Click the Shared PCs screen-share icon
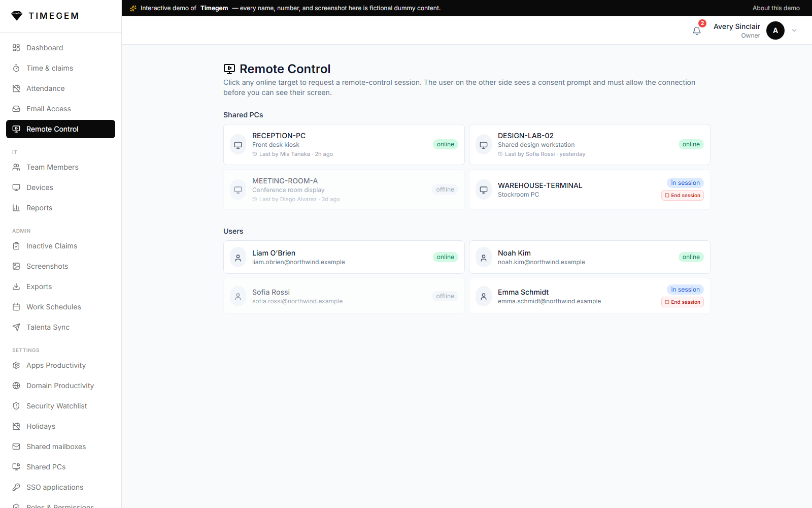812x508 pixels. point(16,467)
